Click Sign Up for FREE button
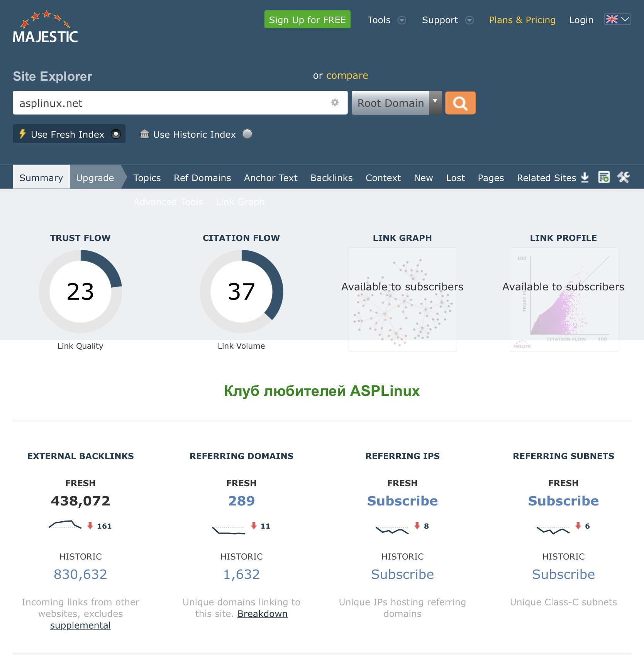 (307, 19)
